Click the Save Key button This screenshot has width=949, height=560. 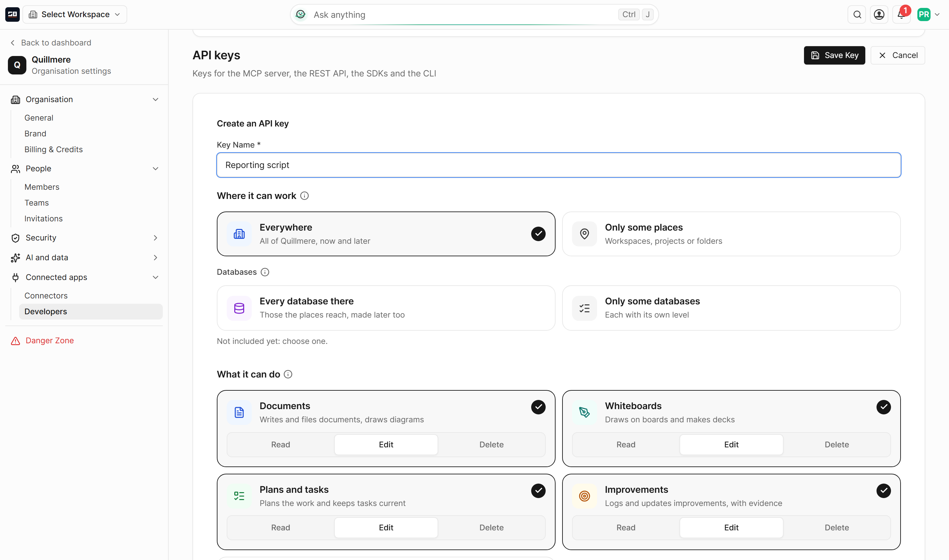[834, 55]
